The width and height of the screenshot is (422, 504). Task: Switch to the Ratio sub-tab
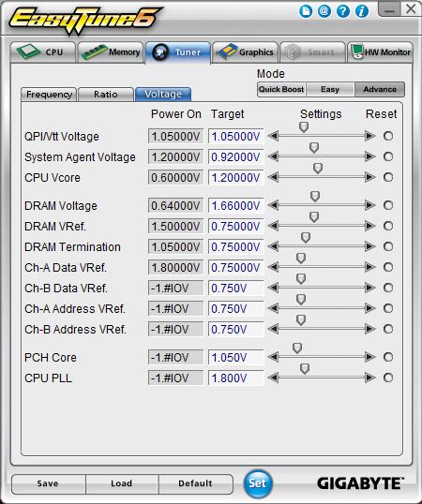point(106,95)
